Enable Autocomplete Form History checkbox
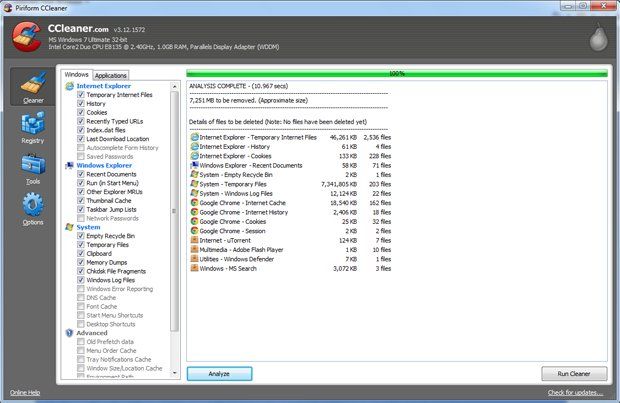This screenshot has height=403, width=620. point(81,148)
